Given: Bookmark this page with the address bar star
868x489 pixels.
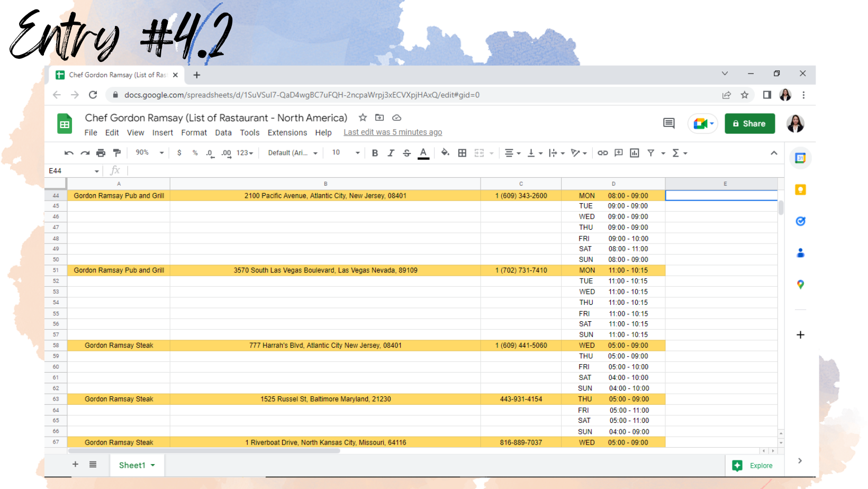Looking at the screenshot, I should [745, 95].
